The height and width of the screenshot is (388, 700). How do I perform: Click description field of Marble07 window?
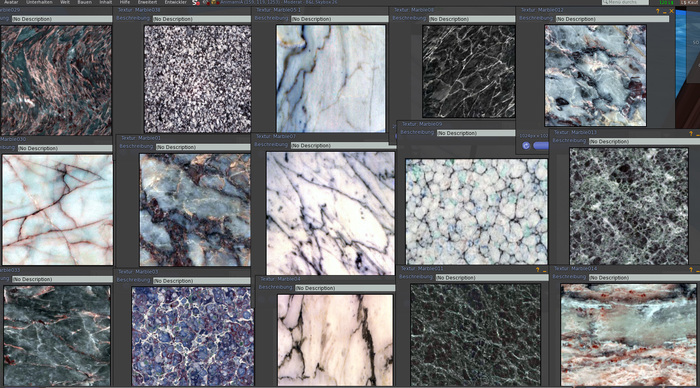[343, 146]
